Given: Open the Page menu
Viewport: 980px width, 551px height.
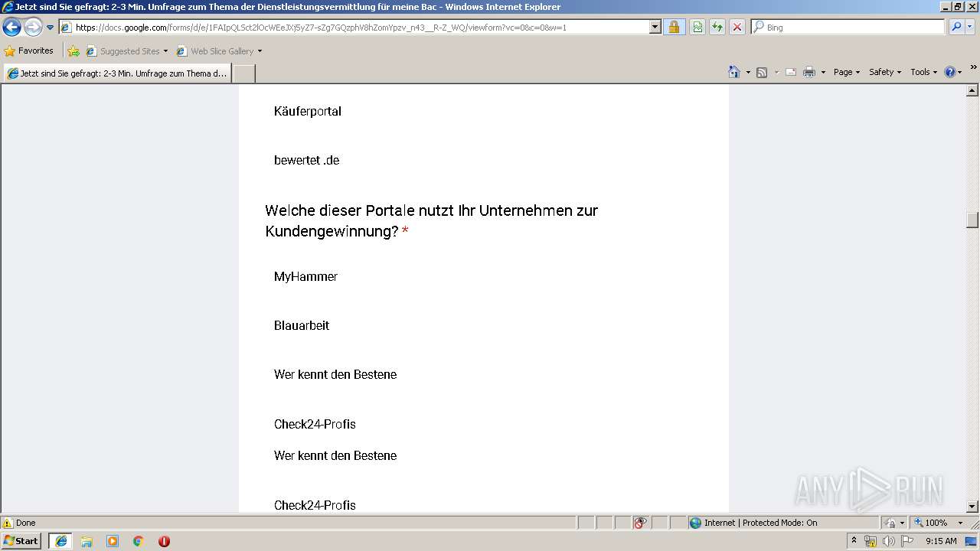Looking at the screenshot, I should click(847, 72).
